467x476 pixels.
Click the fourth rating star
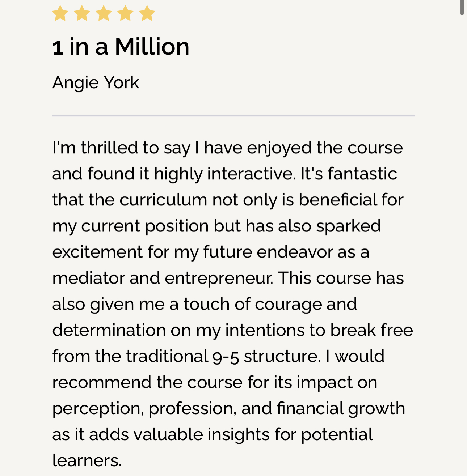pos(125,13)
